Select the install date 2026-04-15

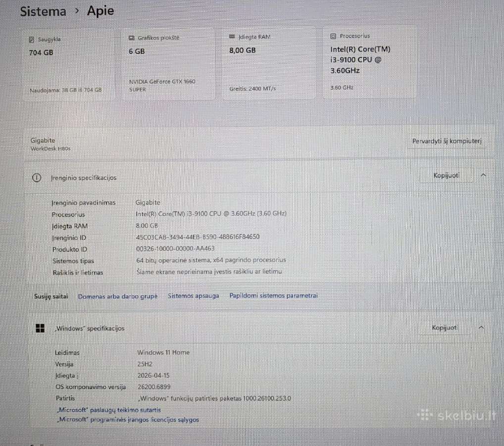click(153, 376)
